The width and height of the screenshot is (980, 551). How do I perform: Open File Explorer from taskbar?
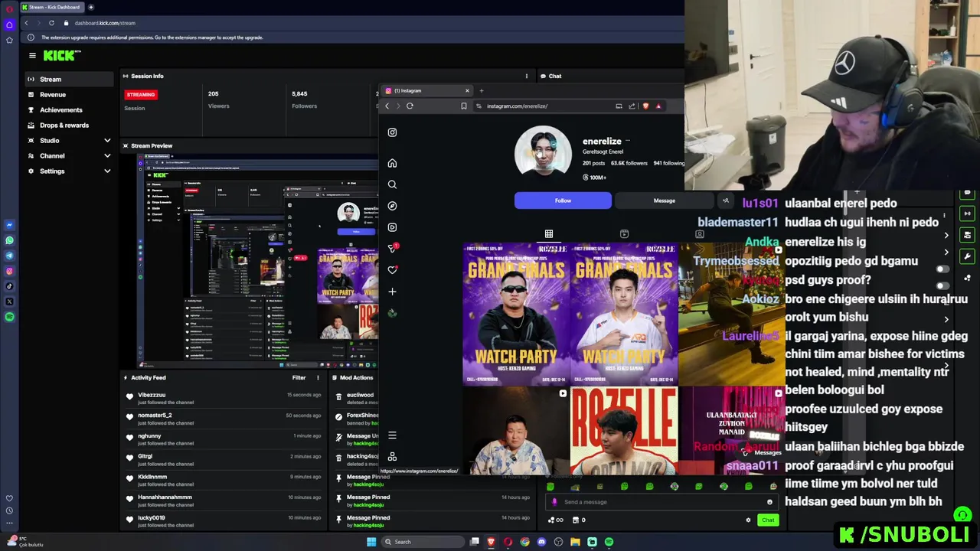click(575, 542)
